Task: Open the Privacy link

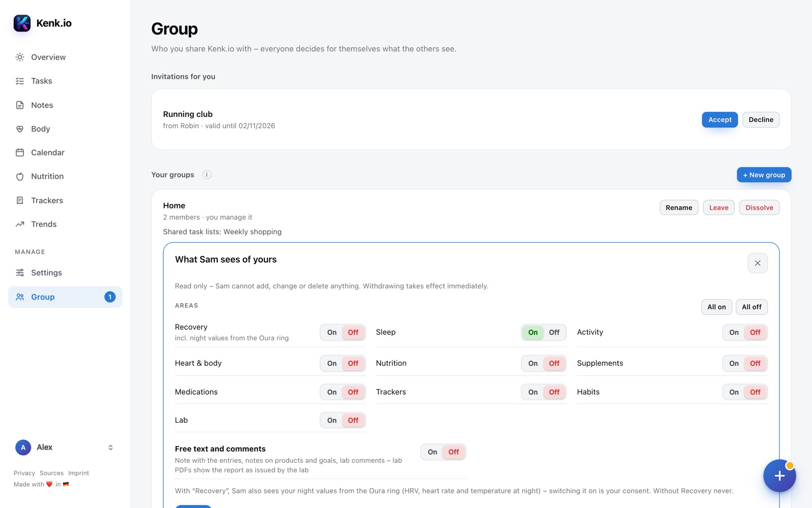Action: tap(24, 473)
